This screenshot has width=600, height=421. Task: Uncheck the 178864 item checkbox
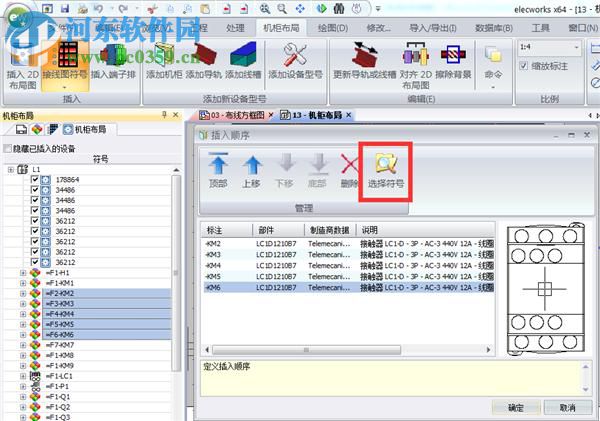[35, 179]
